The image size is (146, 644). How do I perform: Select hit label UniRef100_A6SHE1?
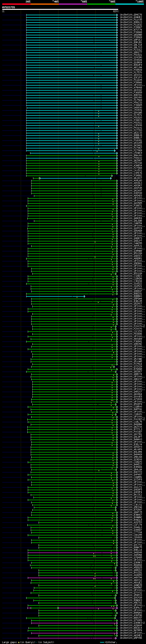(x=131, y=635)
